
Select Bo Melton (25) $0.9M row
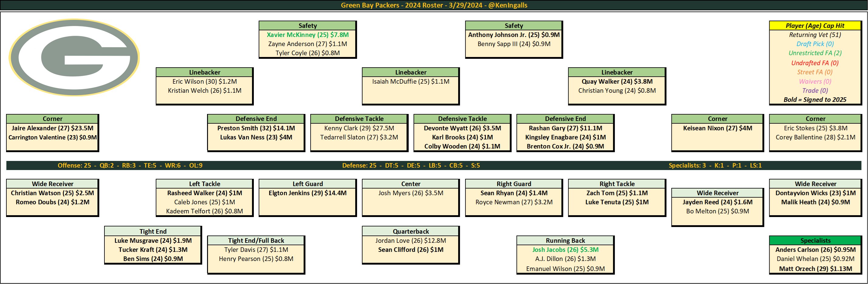coord(718,211)
